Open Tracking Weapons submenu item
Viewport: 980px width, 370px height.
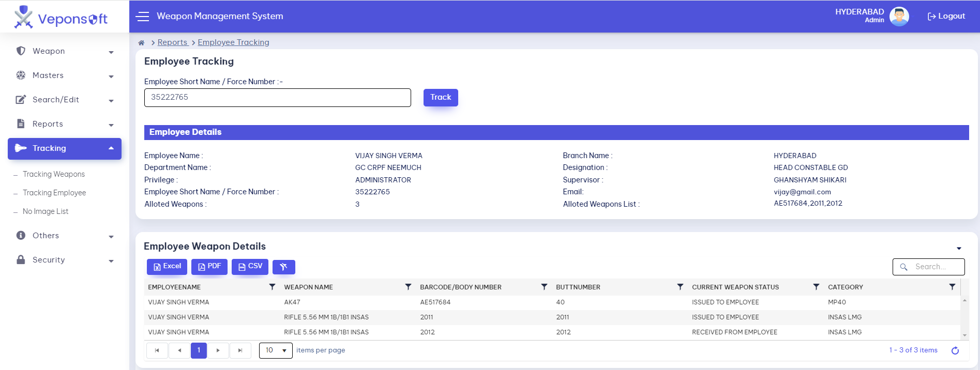[x=54, y=174]
